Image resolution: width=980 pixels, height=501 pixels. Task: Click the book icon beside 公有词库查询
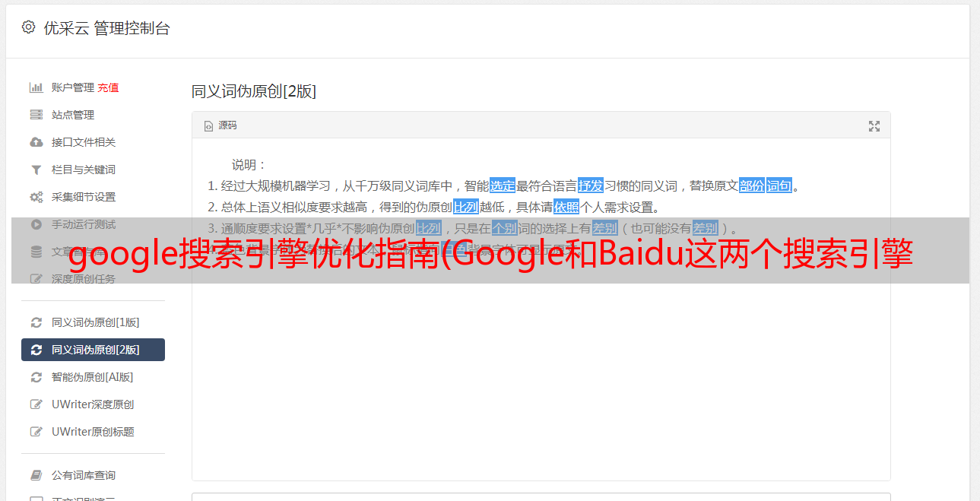click(36, 475)
